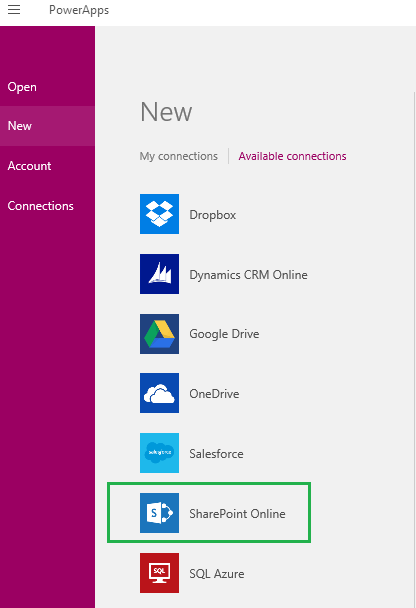The width and height of the screenshot is (416, 608).
Task: Choose the Dynamics CRM Online label
Action: [x=248, y=275]
